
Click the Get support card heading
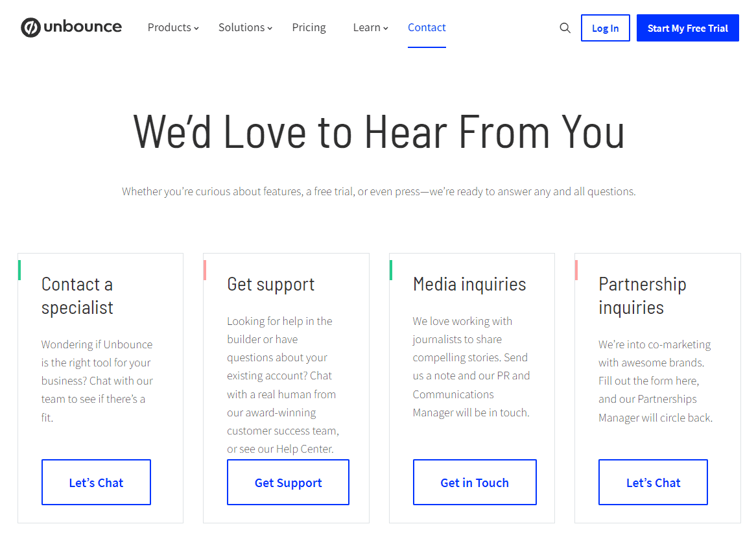pyautogui.click(x=271, y=285)
